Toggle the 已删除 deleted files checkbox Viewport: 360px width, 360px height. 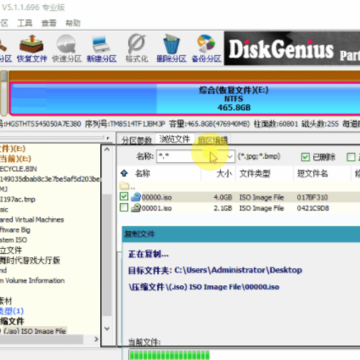tap(305, 157)
